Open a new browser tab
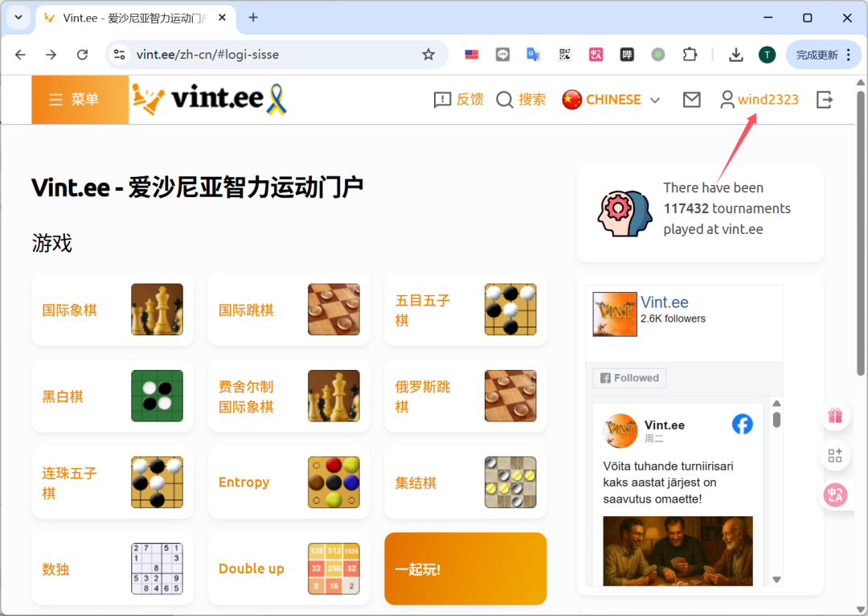Image resolution: width=868 pixels, height=616 pixels. 253,17
